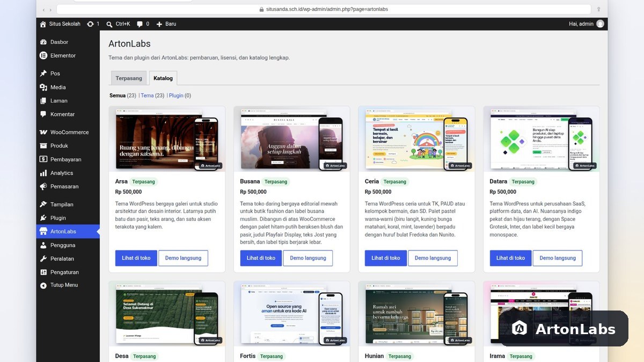The height and width of the screenshot is (362, 644).
Task: Click the Irama theme title
Action: pos(497,356)
